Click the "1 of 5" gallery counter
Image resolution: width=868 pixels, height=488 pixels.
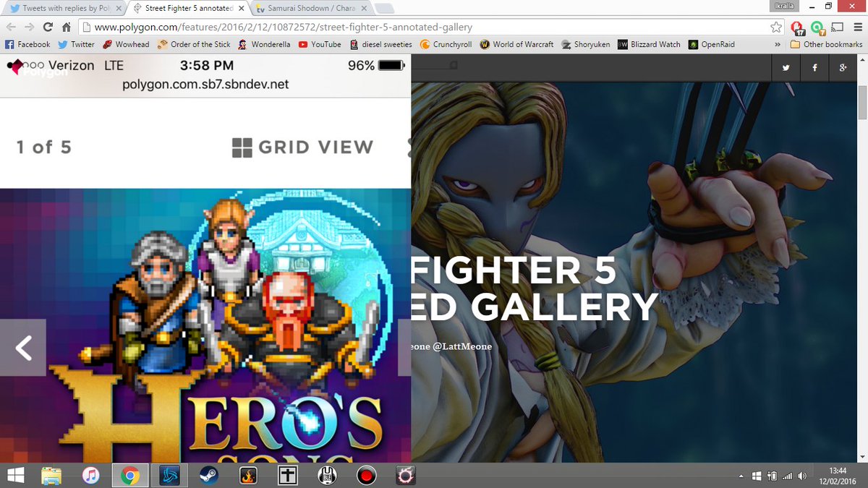[x=44, y=147]
